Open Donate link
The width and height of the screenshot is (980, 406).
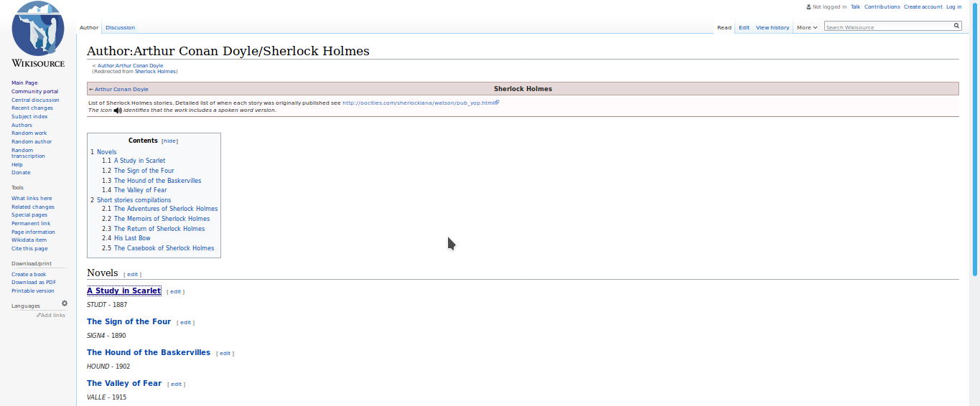[21, 173]
